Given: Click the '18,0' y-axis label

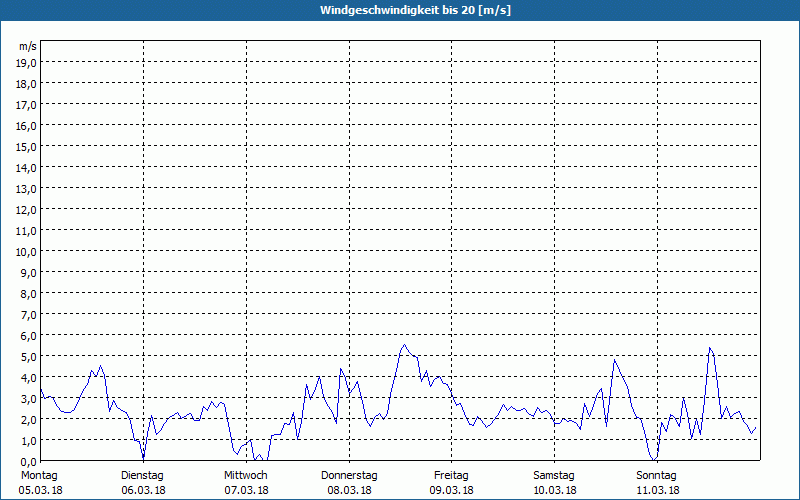Looking at the screenshot, I should pyautogui.click(x=26, y=84).
